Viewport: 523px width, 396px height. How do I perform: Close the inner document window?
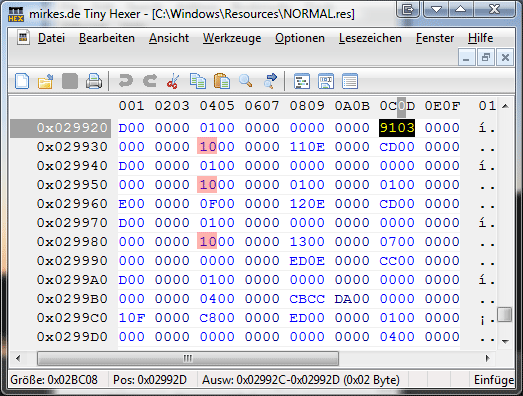click(x=505, y=58)
